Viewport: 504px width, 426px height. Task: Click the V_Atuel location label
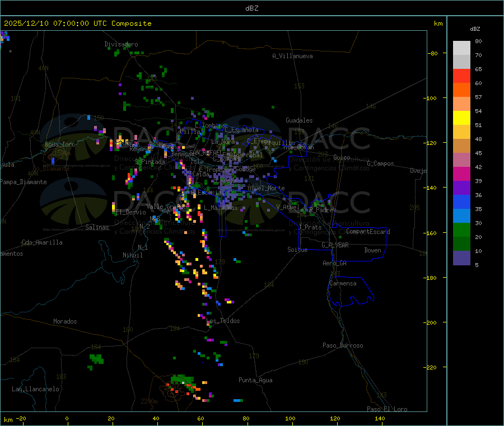pyautogui.click(x=288, y=207)
